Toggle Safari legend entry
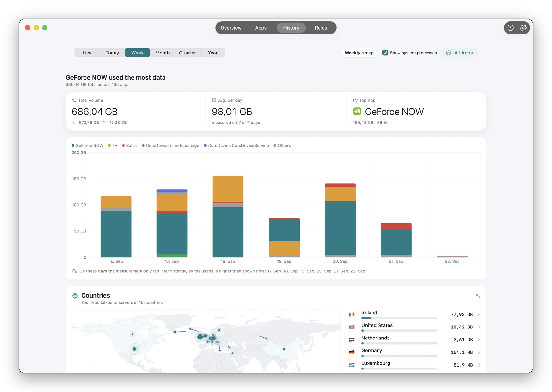Image resolution: width=552 pixels, height=392 pixels. click(130, 146)
